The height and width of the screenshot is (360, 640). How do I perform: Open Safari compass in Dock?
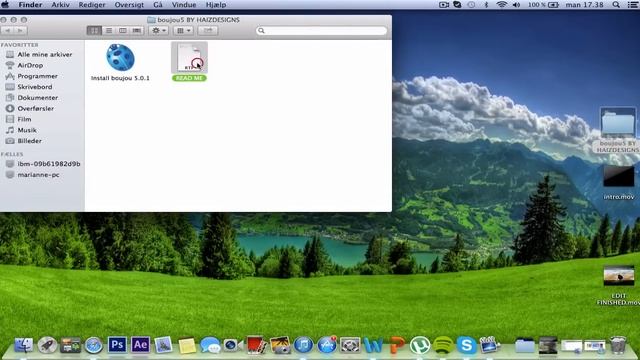[94, 345]
